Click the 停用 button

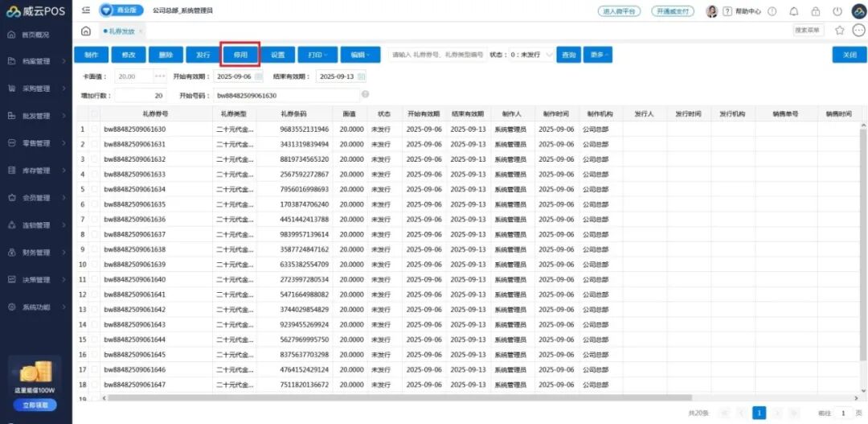click(x=240, y=55)
